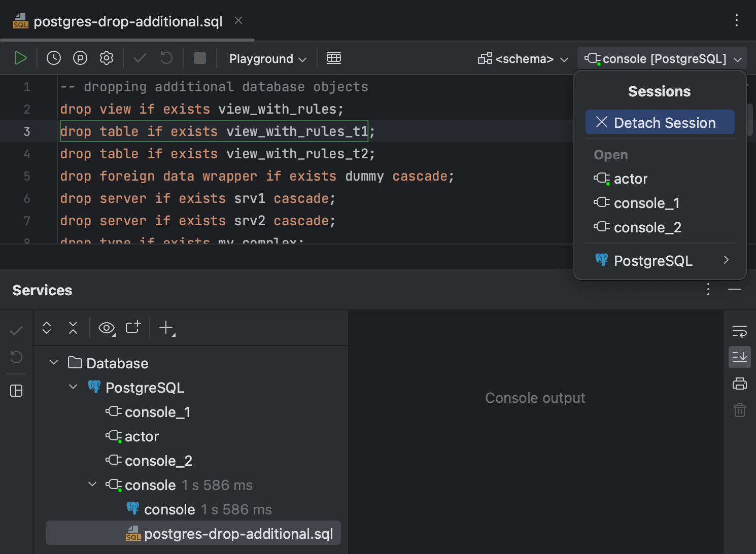756x554 pixels.
Task: Open the Services panel options via kebab menu
Action: coord(708,290)
